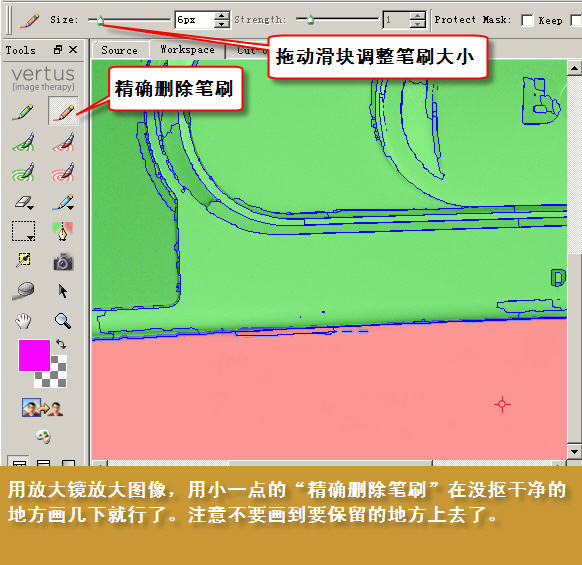
Task: Select the red precise remove brush
Action: [63, 111]
